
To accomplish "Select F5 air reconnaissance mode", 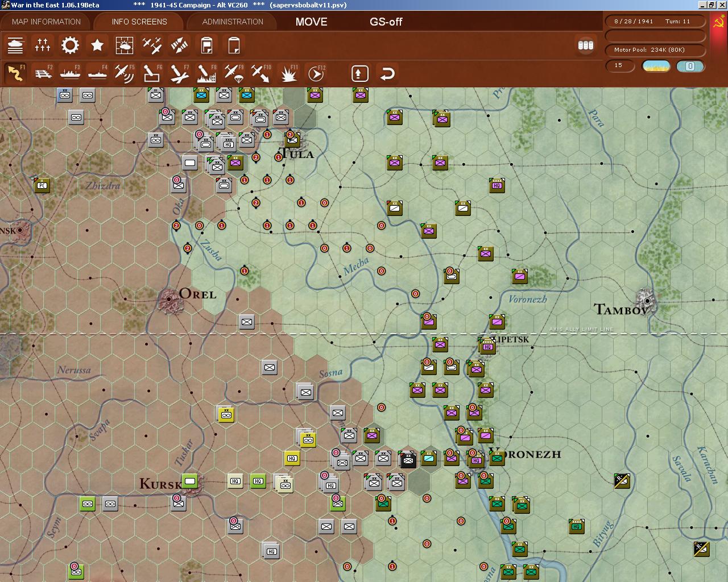I will pos(125,73).
